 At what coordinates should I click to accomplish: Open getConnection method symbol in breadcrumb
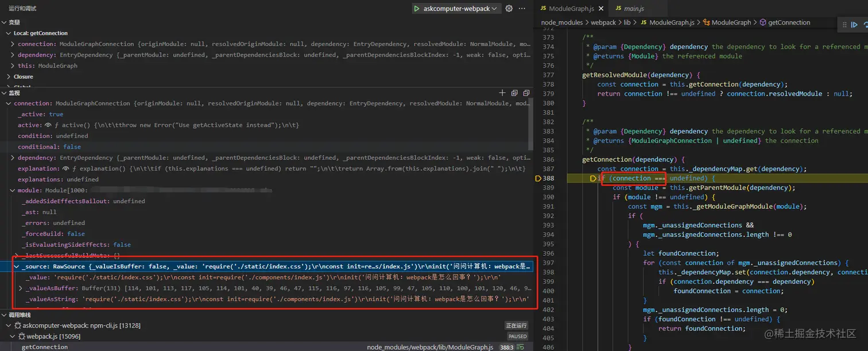784,22
